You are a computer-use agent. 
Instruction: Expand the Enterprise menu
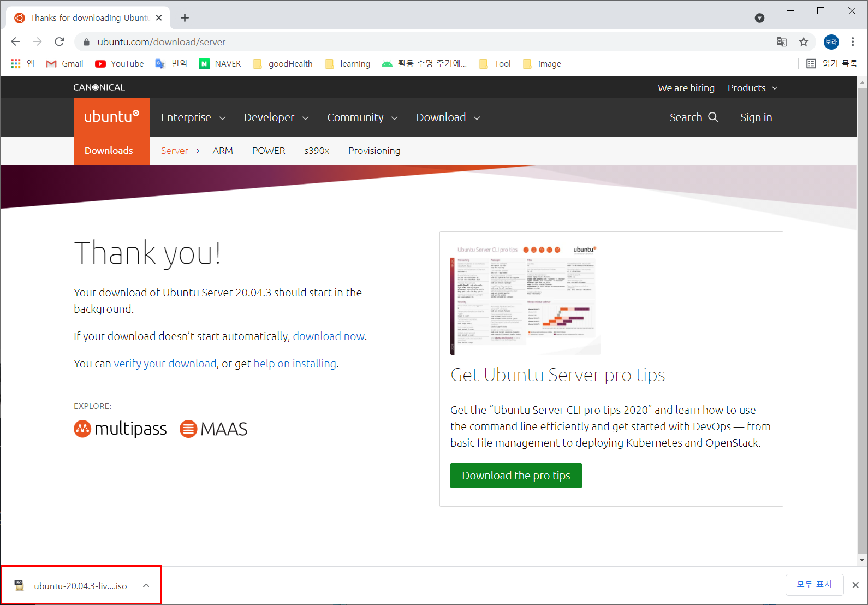[193, 117]
